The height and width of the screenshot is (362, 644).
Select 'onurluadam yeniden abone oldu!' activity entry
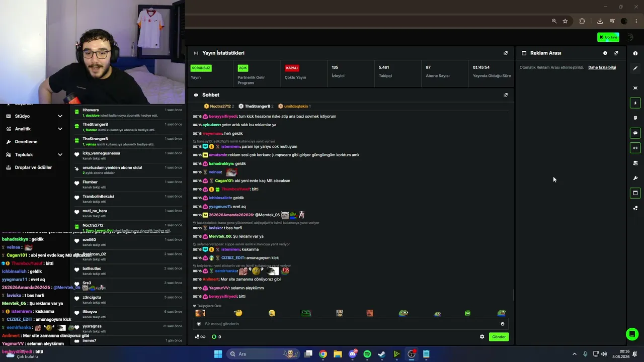click(128, 170)
